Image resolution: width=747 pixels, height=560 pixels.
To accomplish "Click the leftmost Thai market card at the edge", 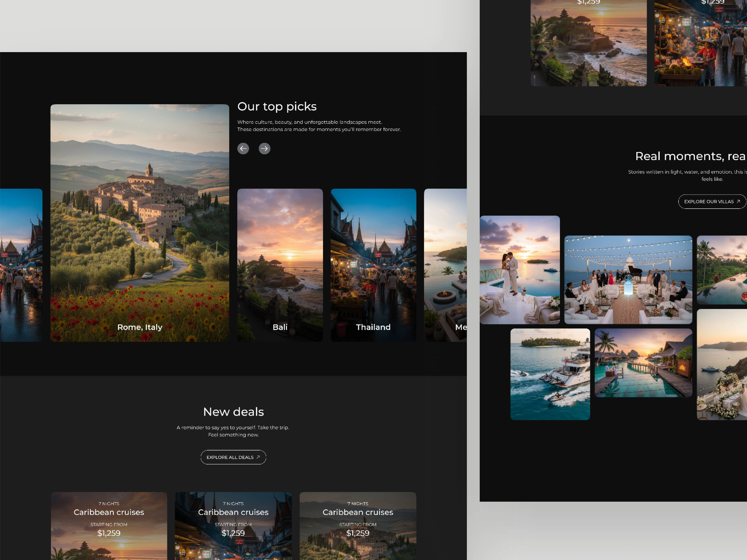I will [x=21, y=265].
